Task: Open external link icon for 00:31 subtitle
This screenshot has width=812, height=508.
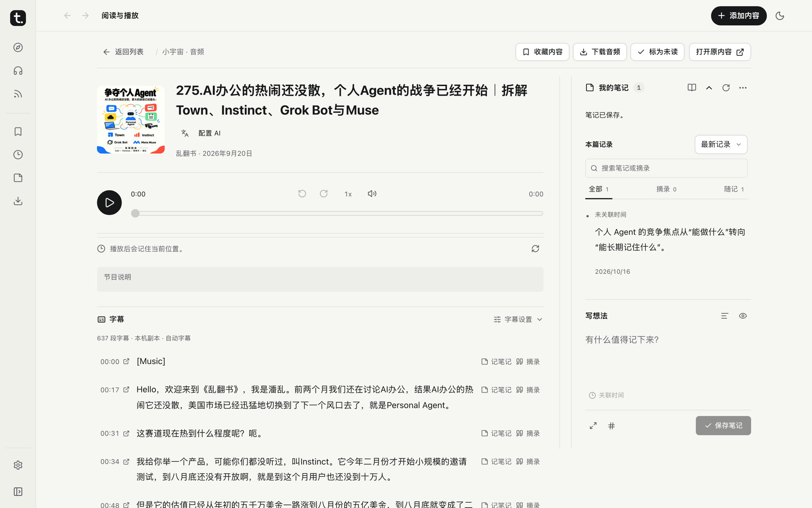Action: pos(126,433)
